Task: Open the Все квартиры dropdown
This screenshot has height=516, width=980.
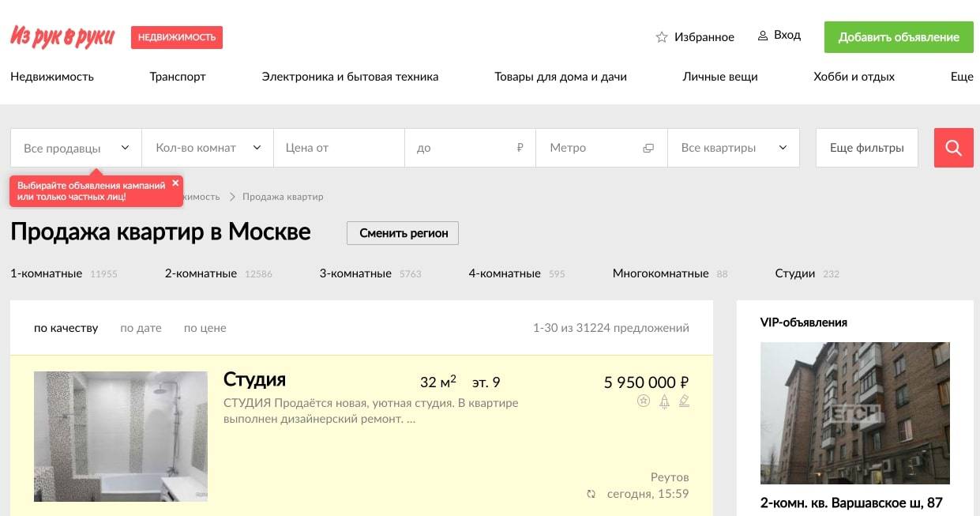Action: (734, 148)
